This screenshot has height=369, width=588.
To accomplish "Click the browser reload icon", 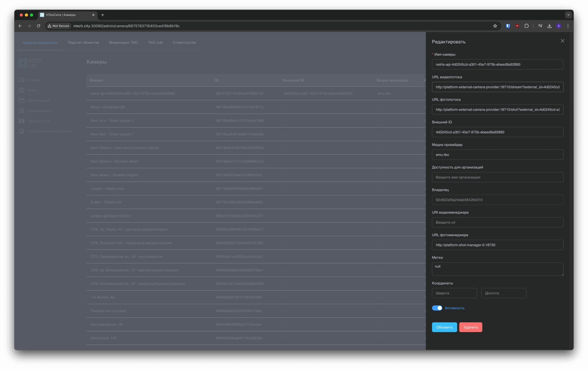I will [x=38, y=26].
